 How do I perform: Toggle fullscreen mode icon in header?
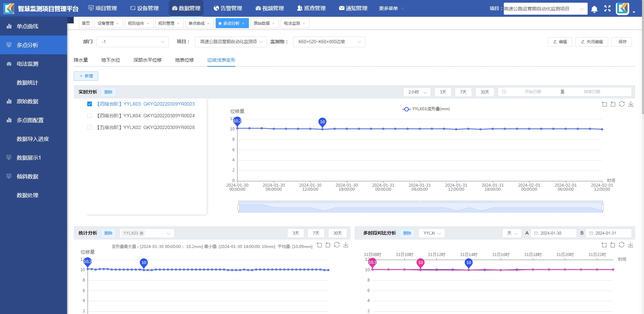pos(607,9)
